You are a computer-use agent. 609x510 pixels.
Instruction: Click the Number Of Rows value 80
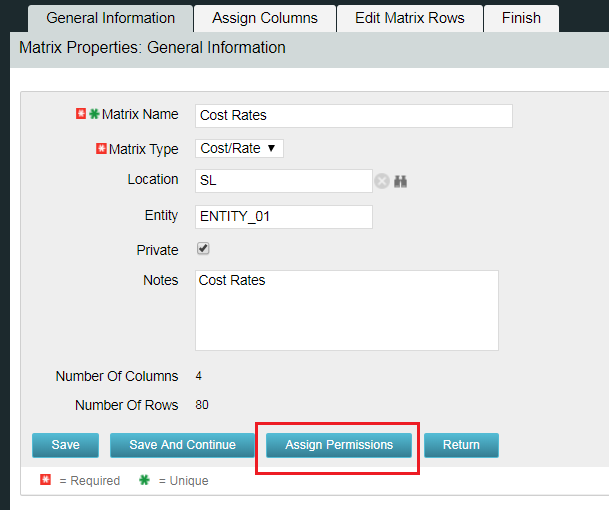coord(202,405)
